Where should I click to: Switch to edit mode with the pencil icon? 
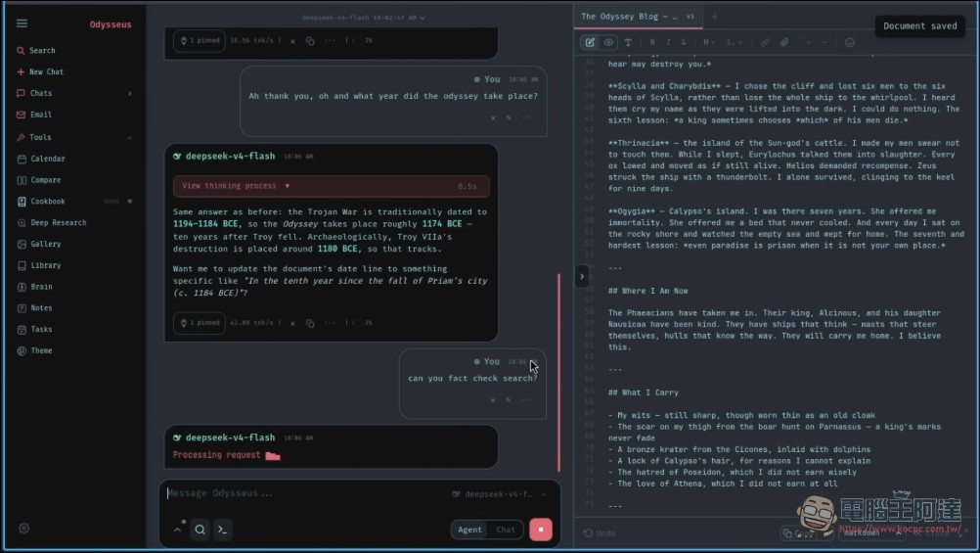590,42
